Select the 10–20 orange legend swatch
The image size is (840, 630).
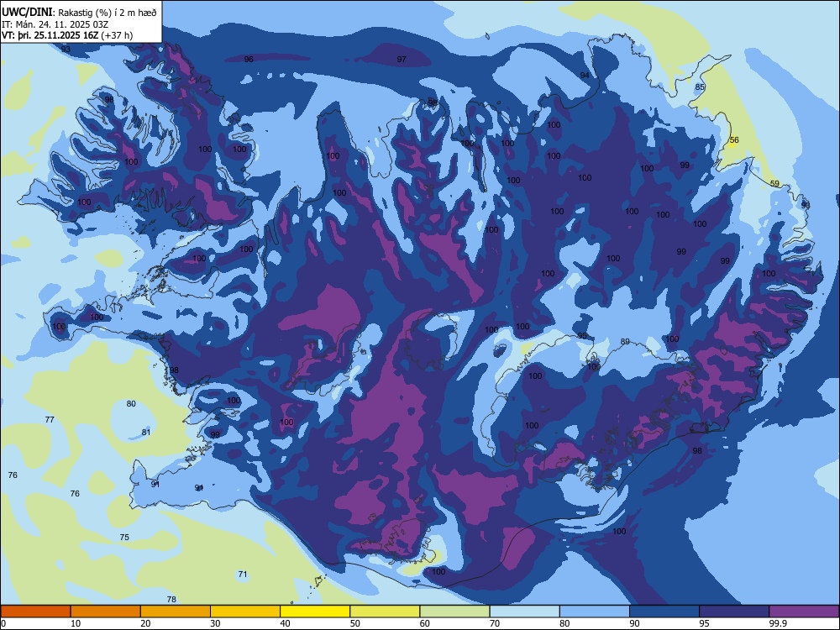pyautogui.click(x=106, y=612)
